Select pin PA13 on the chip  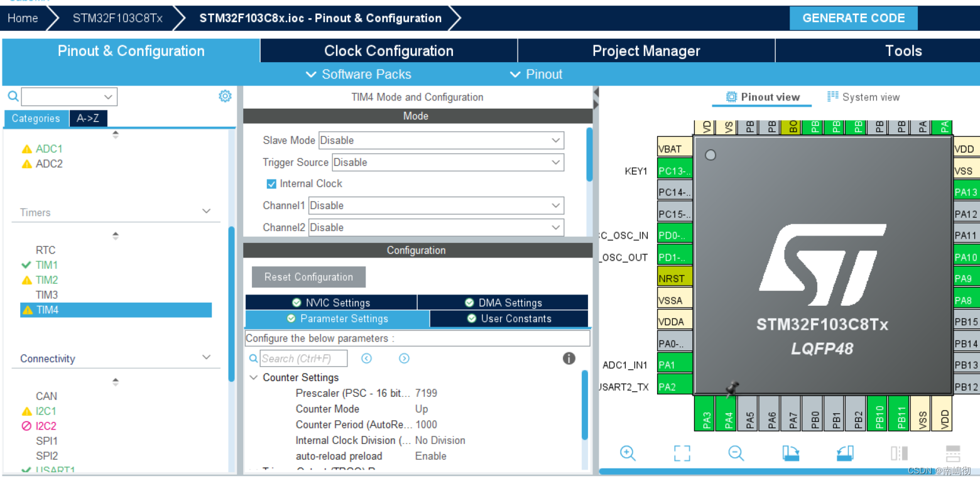click(966, 192)
